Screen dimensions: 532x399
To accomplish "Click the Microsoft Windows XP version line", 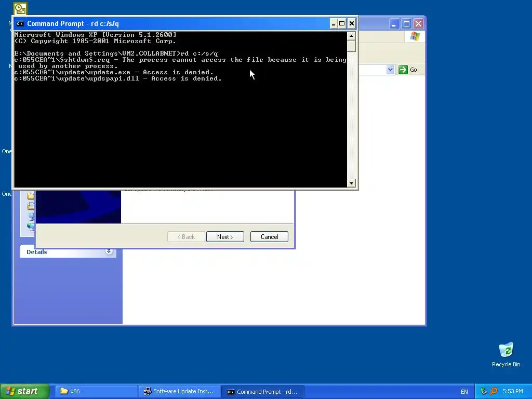I will click(x=96, y=35).
